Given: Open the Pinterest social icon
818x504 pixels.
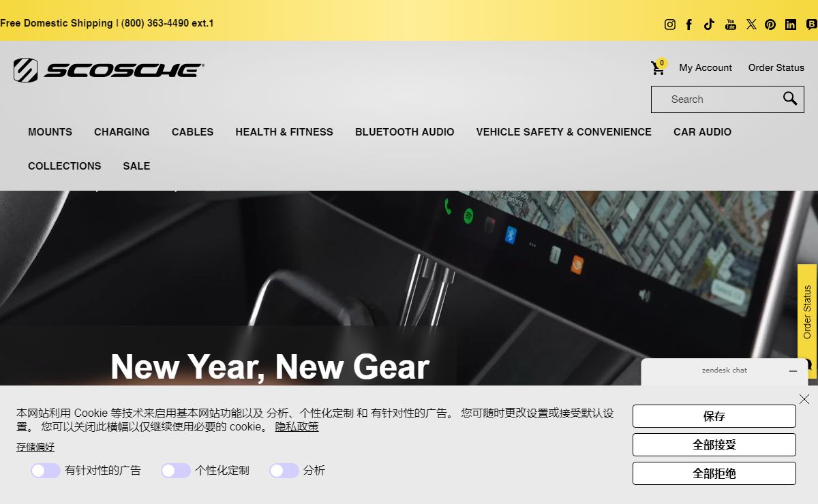Looking at the screenshot, I should [770, 25].
